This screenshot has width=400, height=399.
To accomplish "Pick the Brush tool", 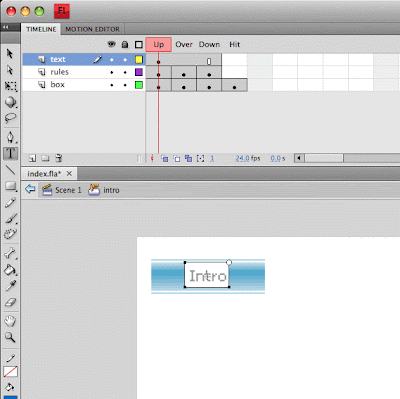I will (11, 218).
